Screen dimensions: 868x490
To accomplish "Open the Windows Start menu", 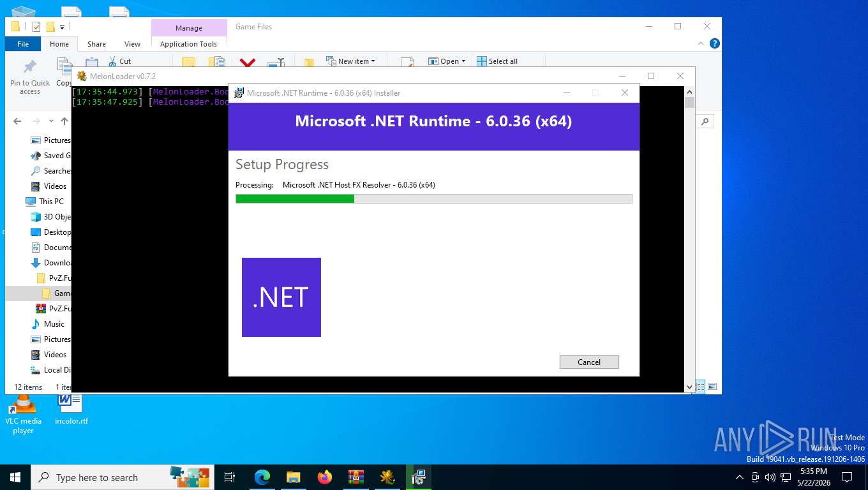I will (15, 477).
